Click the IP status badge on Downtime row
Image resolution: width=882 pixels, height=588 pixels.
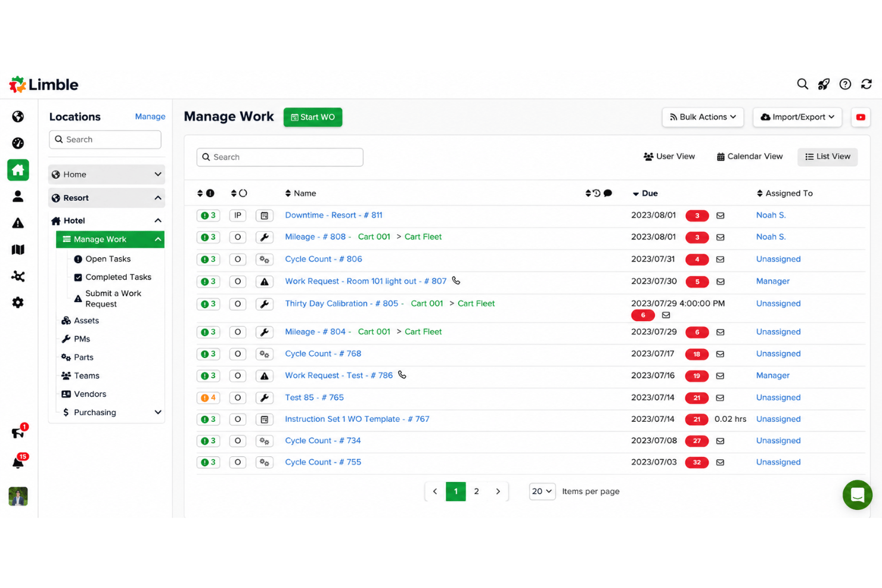point(238,216)
